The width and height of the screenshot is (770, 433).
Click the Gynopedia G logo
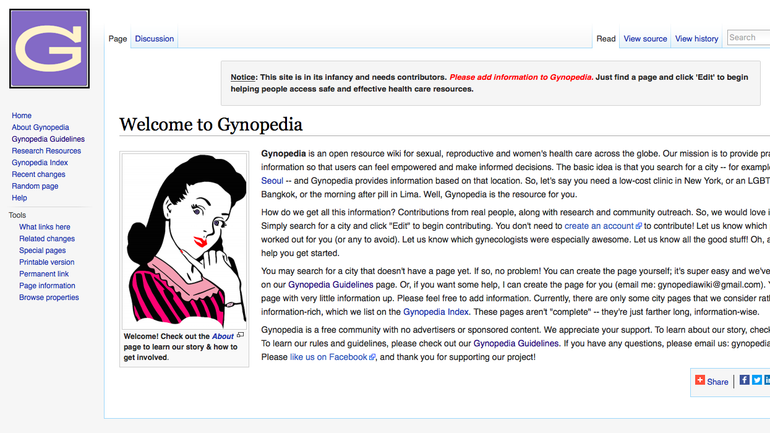point(49,49)
